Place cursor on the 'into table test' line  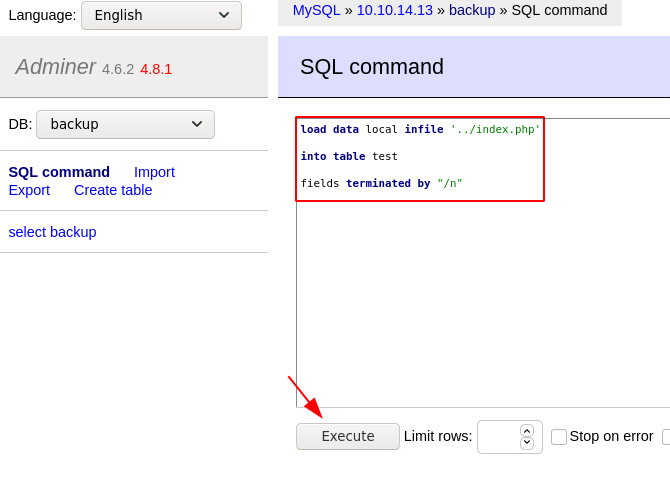click(349, 156)
